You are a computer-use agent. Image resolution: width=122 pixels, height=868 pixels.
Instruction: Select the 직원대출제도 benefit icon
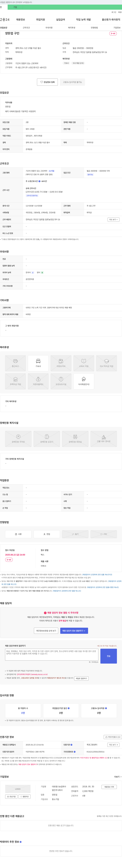38,381
